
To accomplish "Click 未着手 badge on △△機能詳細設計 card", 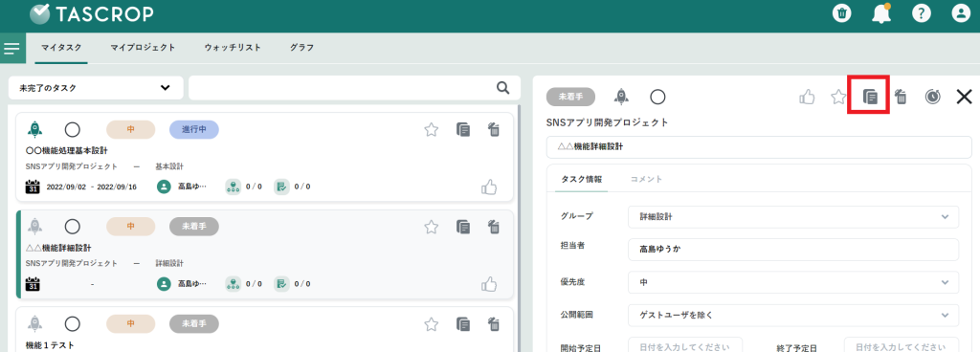I will (x=193, y=227).
